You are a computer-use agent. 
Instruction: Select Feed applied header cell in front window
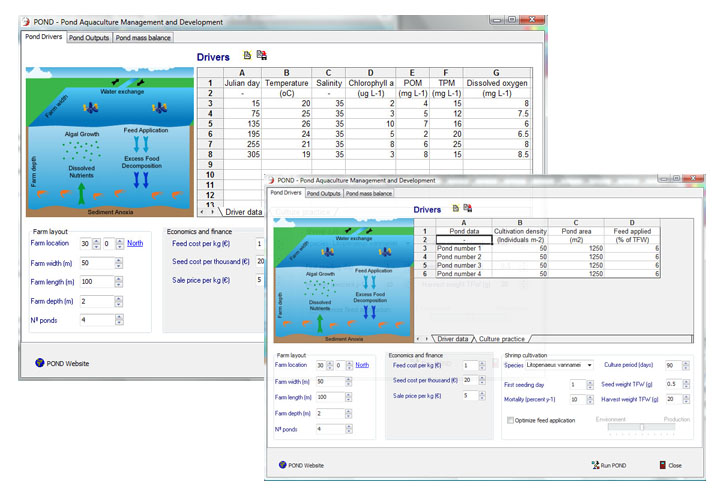[632, 231]
